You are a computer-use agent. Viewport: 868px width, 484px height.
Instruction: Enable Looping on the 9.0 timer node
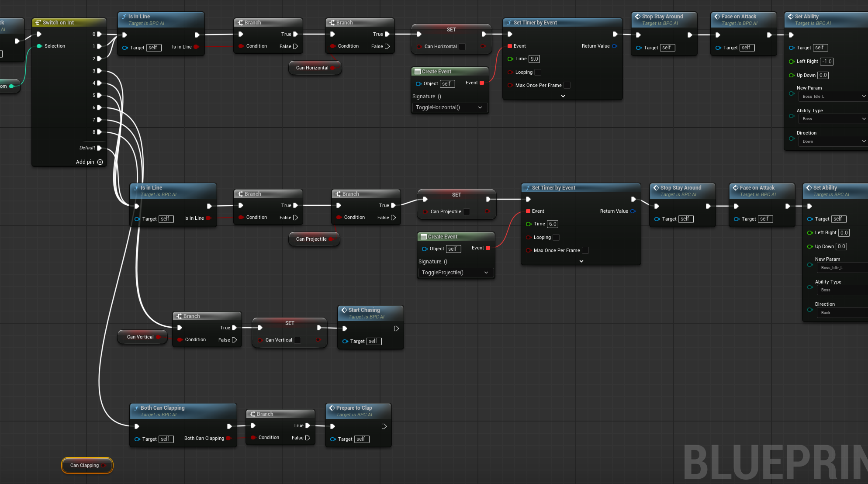(x=538, y=73)
